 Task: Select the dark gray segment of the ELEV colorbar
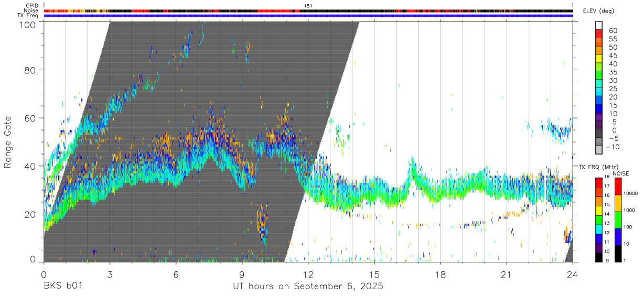(599, 134)
